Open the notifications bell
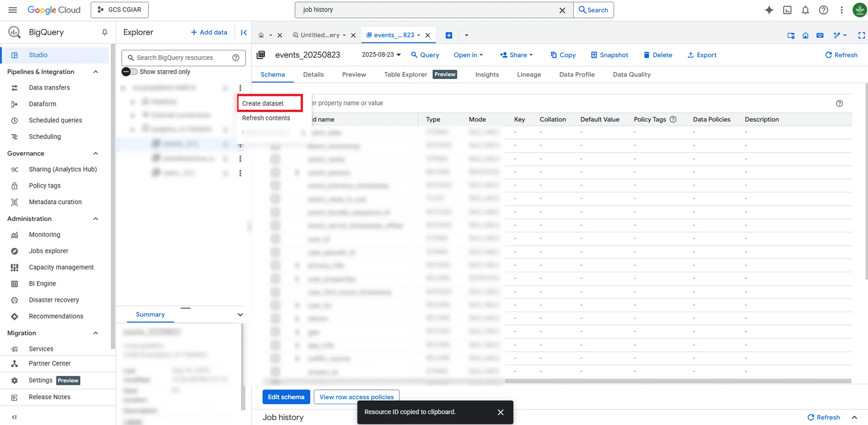The image size is (868, 425). [805, 10]
